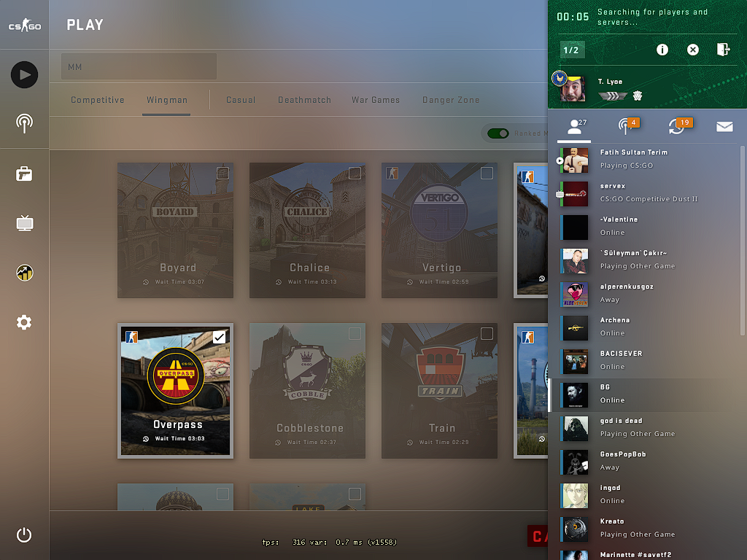Click servex's avatar
Screen dimensions: 747x560
click(575, 194)
